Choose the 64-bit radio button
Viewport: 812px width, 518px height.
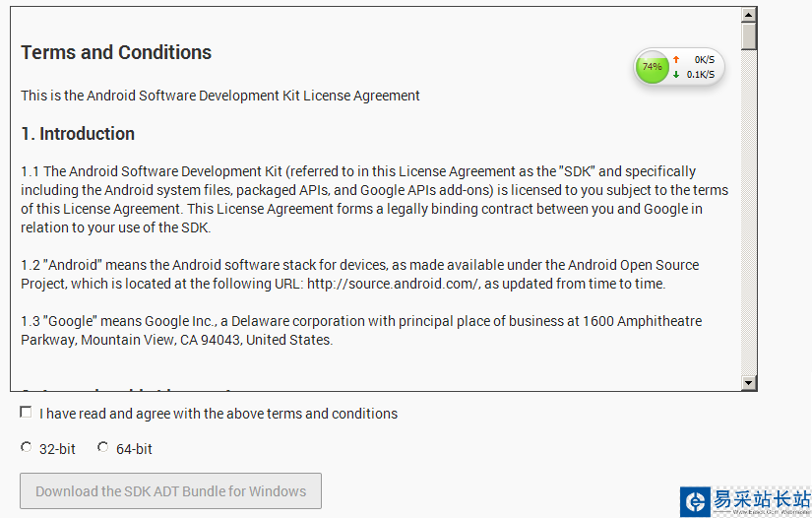(103, 448)
